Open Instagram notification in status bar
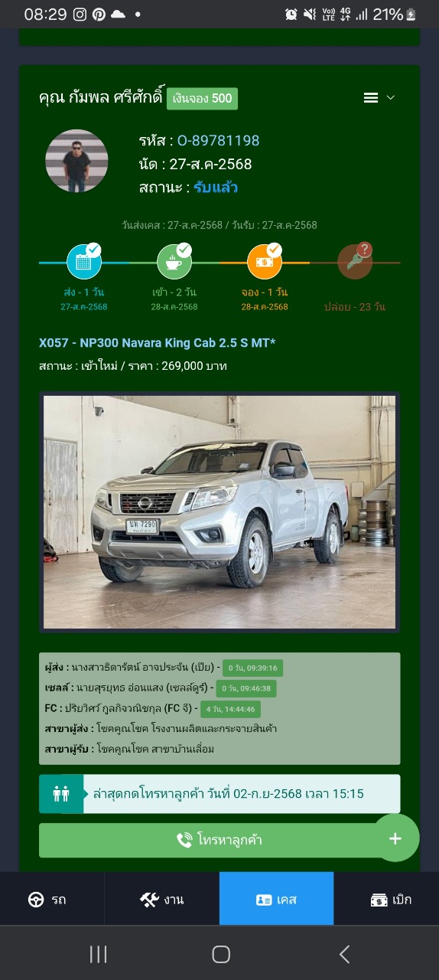 [80, 15]
